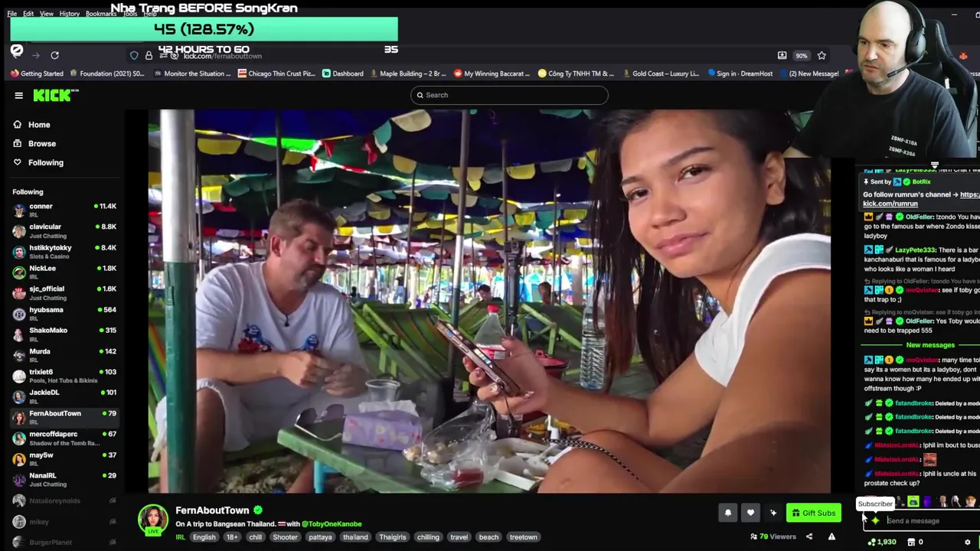
Task: Click the stream video player
Action: [489, 302]
